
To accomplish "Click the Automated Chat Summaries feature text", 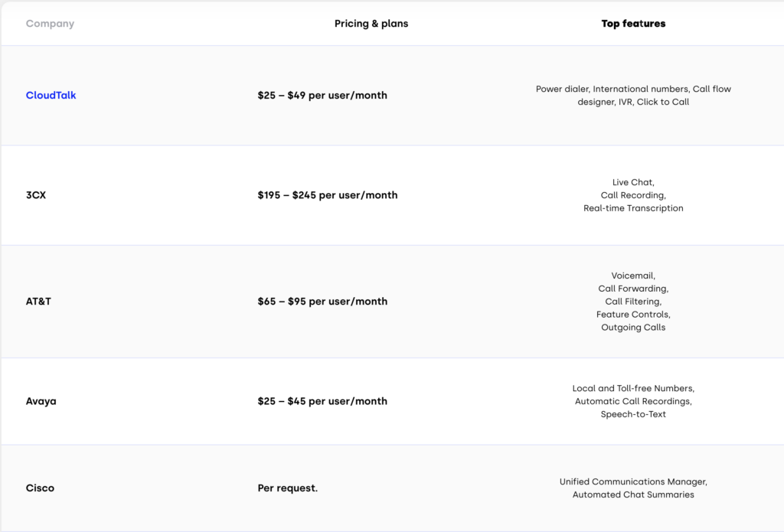I will coord(633,494).
